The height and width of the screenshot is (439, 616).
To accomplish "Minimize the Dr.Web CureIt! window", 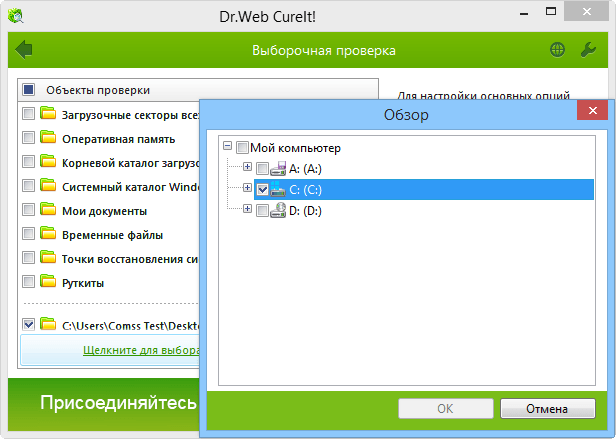I will point(524,14).
